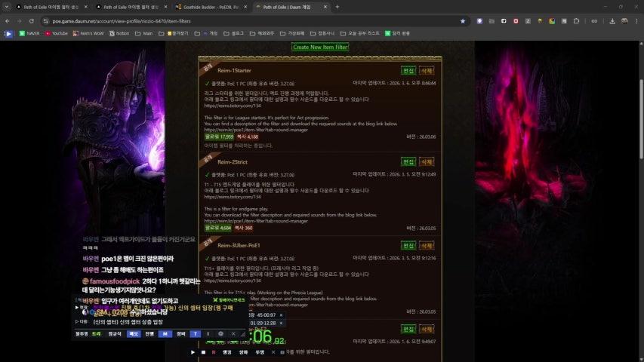
Task: Toggle 메모 in the overlay toolbar
Action: coord(134,334)
